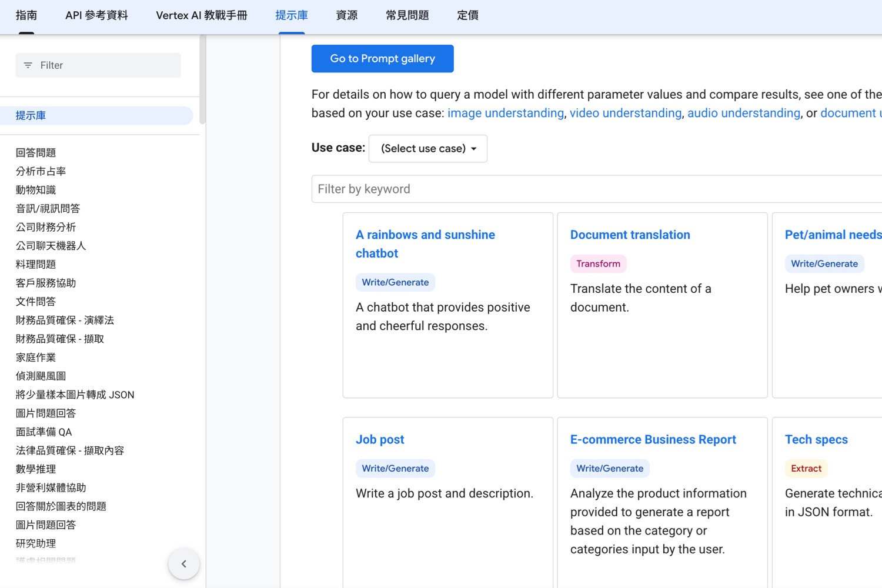Click the Transform tag on Document translation

coord(598,263)
